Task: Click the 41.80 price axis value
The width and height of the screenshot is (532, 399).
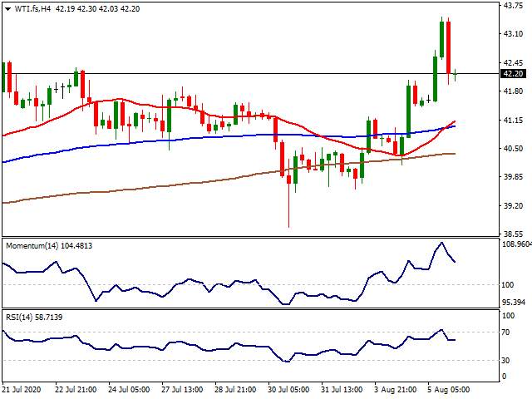Action: coord(513,91)
